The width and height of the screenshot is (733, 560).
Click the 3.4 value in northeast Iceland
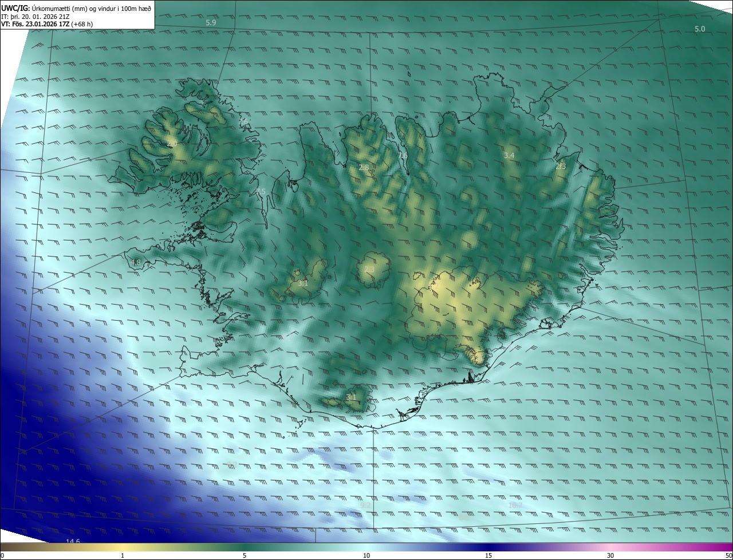pyautogui.click(x=509, y=156)
